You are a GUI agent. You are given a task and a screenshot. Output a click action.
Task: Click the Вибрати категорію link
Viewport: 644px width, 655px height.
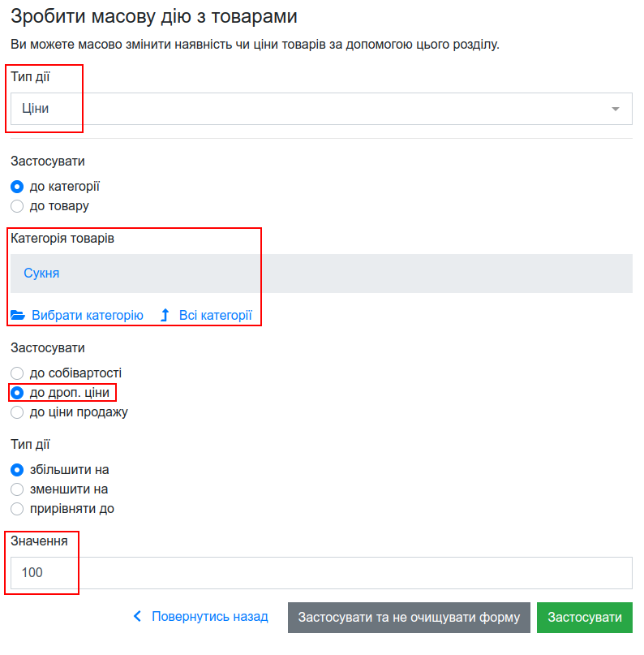(88, 315)
